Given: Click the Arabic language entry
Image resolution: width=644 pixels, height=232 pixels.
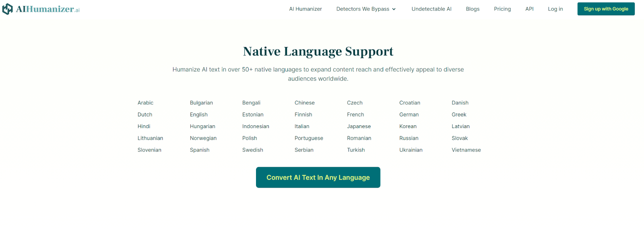Looking at the screenshot, I should [145, 103].
